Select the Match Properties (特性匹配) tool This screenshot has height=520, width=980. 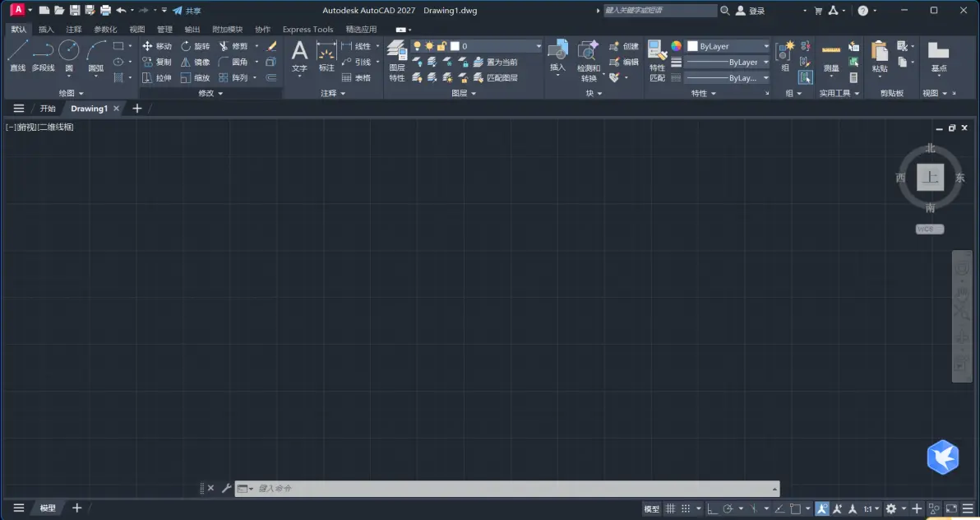pos(657,61)
